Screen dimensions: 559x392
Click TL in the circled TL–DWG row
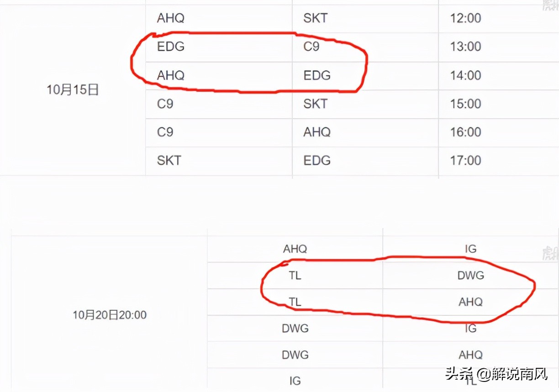295,275
